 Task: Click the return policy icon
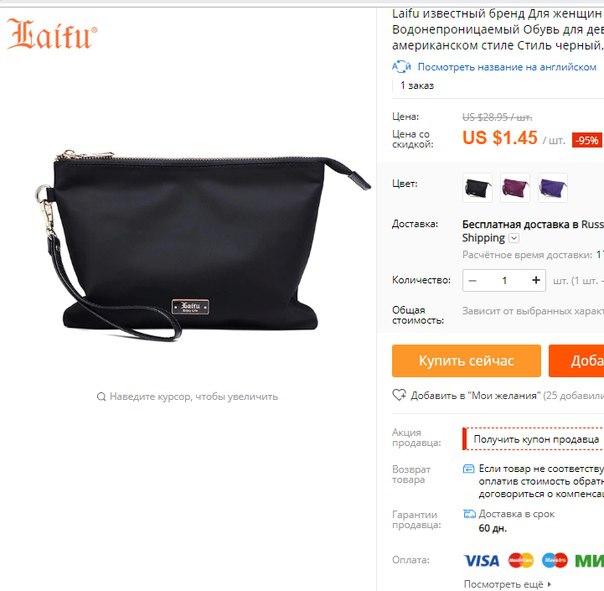click(x=468, y=469)
